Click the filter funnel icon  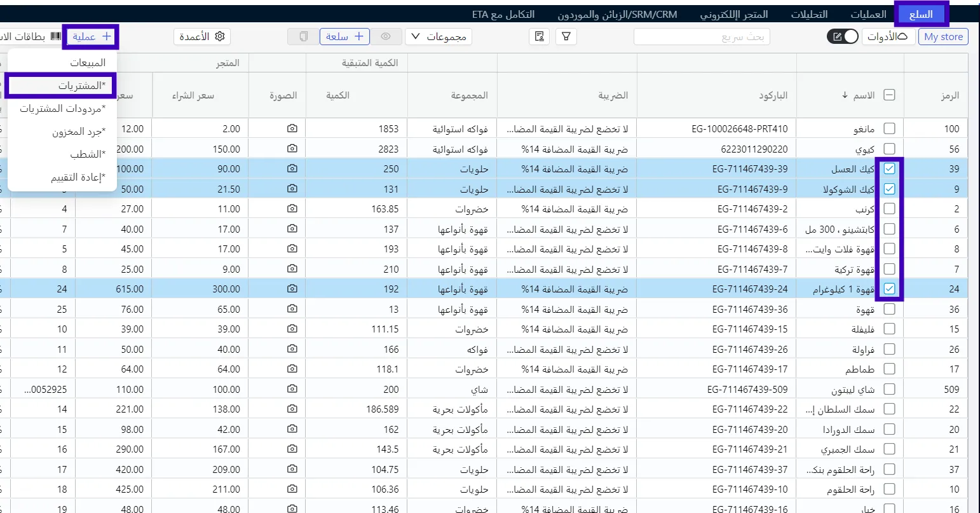pyautogui.click(x=566, y=37)
